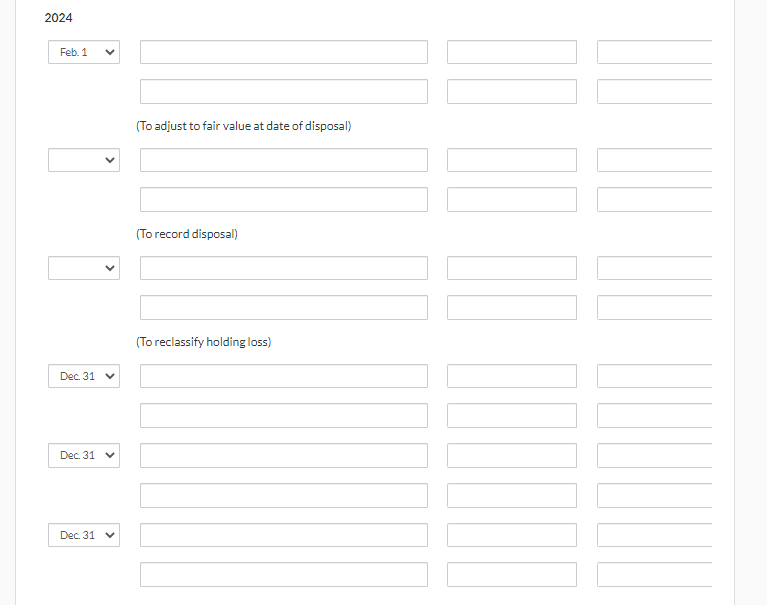Open the Feb. 1 date dropdown
Screen dimensions: 767x605
[x=84, y=52]
